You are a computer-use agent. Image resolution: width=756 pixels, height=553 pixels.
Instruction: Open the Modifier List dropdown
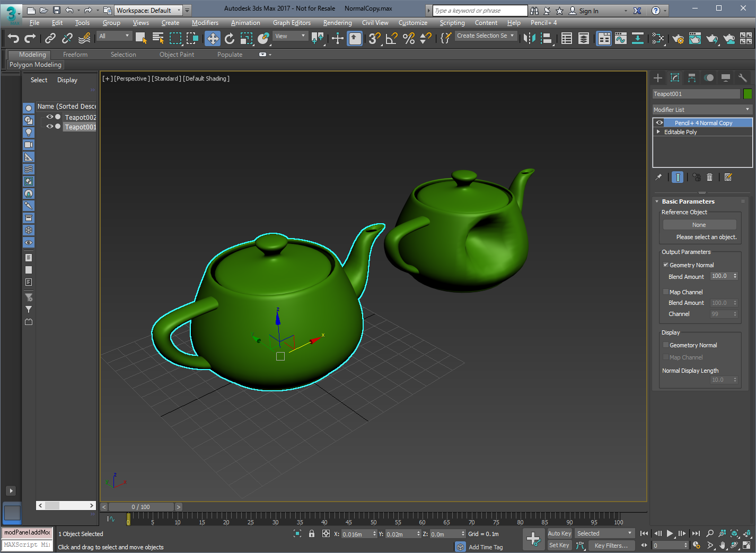[702, 109]
